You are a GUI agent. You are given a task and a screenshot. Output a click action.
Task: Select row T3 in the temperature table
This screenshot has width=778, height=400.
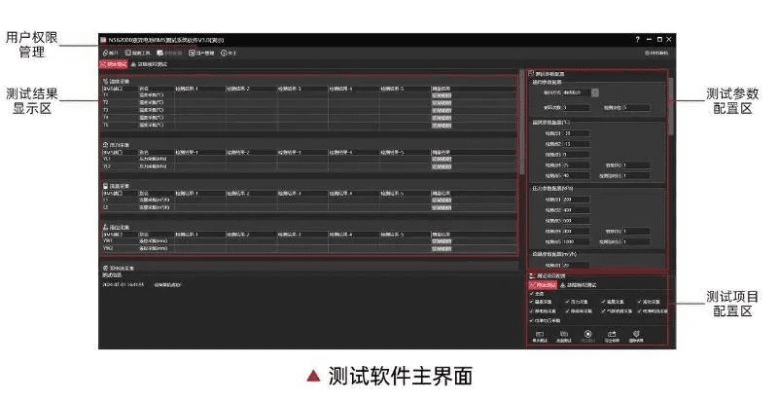pyautogui.click(x=309, y=110)
